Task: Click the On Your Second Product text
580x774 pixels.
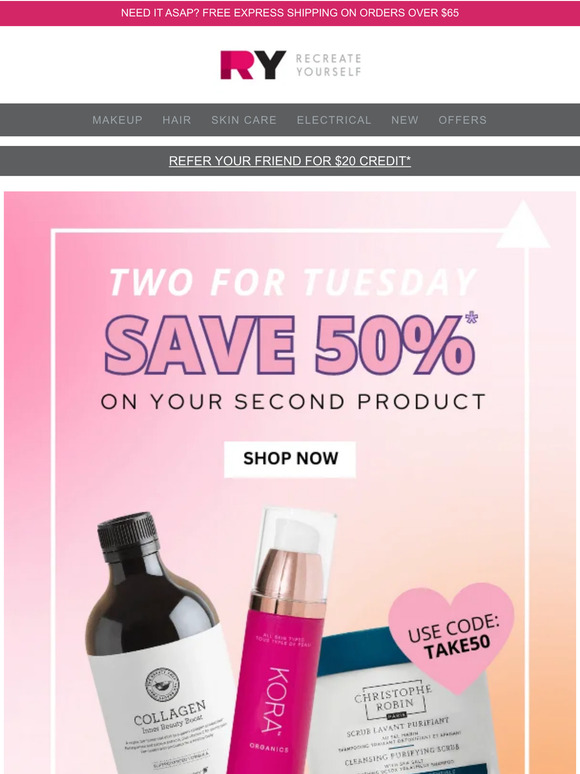Action: (293, 402)
